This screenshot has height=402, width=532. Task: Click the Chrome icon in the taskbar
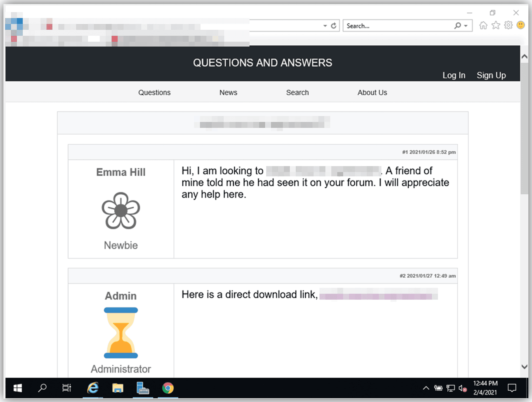(x=168, y=388)
